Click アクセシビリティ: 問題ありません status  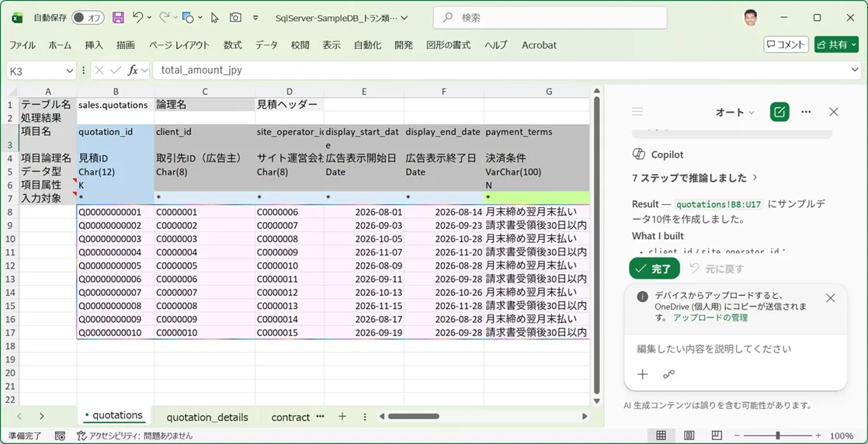coord(134,435)
